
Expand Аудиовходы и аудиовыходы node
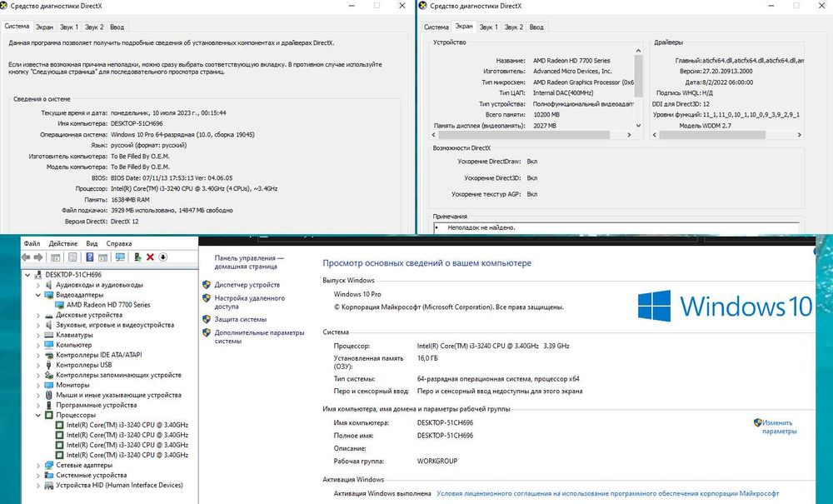38,285
